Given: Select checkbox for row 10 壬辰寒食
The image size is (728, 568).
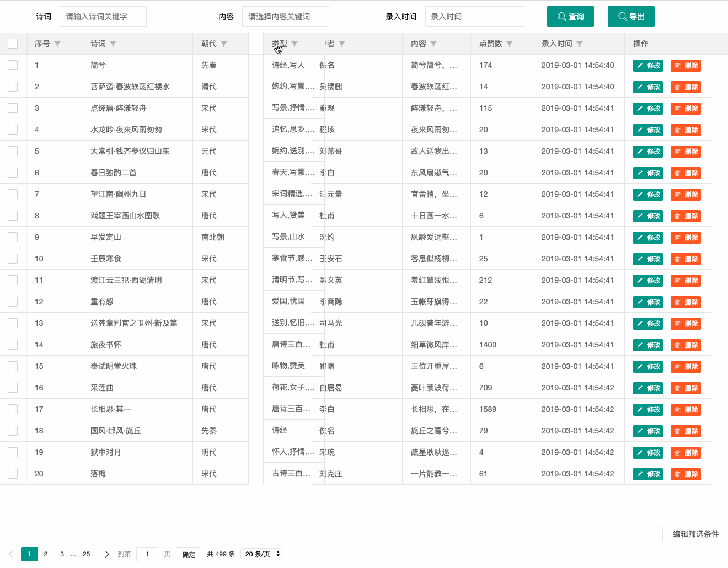Looking at the screenshot, I should pos(13,259).
